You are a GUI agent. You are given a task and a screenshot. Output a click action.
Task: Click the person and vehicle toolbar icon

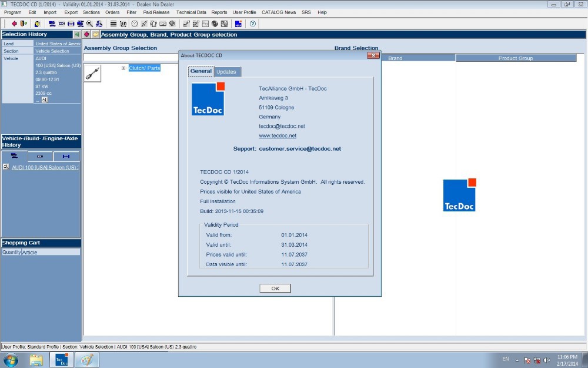point(99,24)
